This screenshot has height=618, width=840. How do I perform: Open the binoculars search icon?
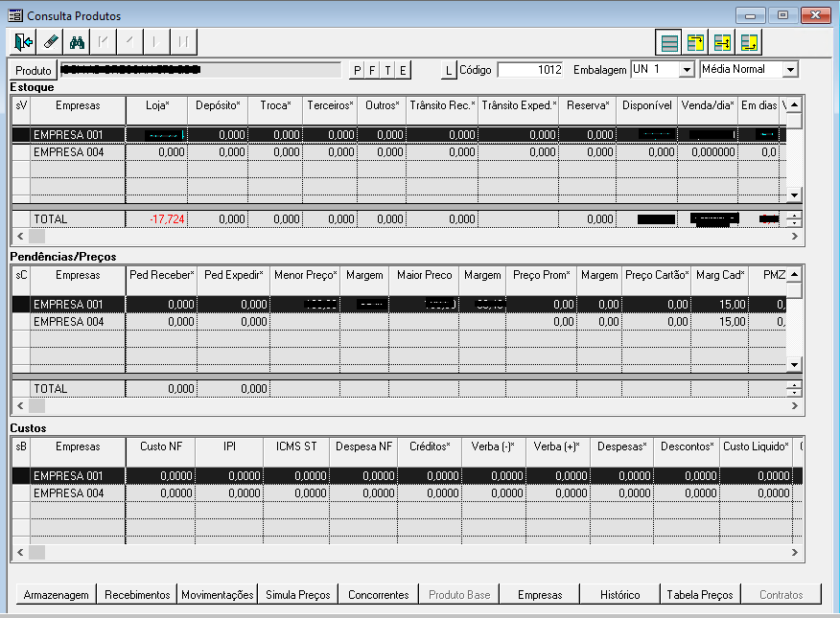[77, 42]
